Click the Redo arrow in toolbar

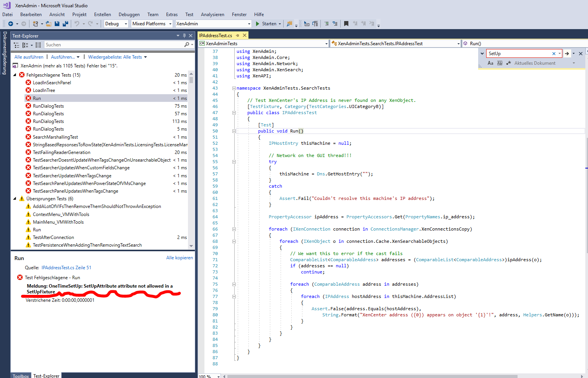90,24
